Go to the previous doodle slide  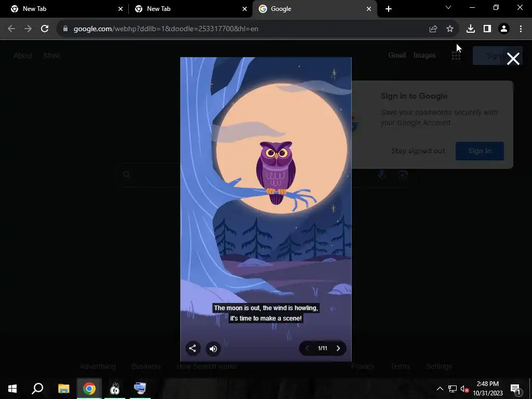(307, 349)
